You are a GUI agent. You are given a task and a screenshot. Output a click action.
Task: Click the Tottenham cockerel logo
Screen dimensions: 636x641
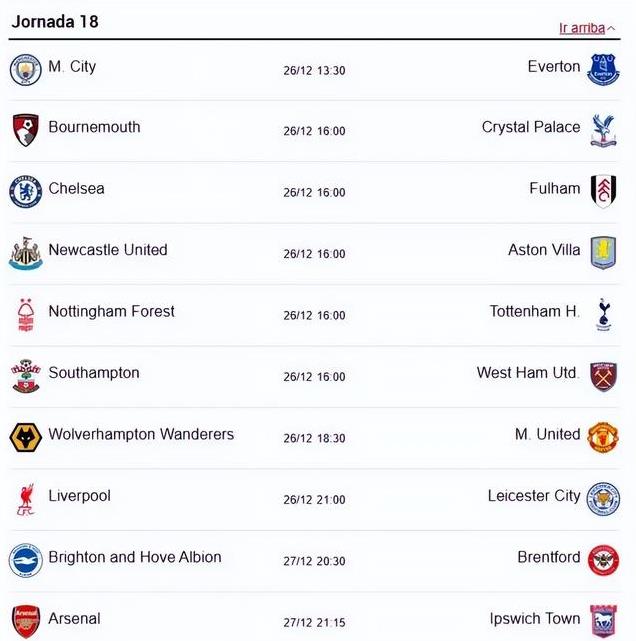(x=604, y=314)
